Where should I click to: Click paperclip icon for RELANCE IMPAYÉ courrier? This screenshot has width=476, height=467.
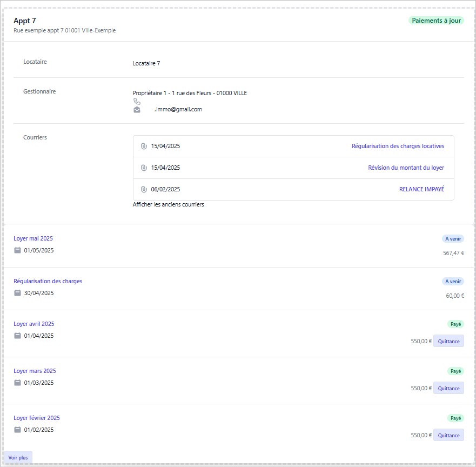tap(144, 190)
